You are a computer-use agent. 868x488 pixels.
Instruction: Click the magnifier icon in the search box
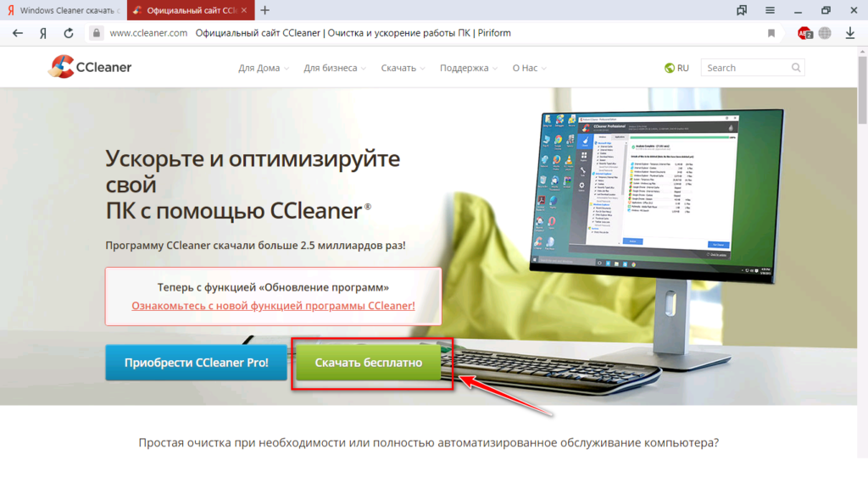pos(796,68)
